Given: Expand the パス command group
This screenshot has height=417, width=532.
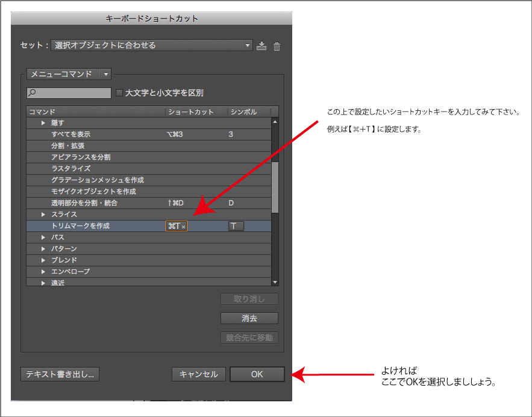Looking at the screenshot, I should click(x=43, y=237).
